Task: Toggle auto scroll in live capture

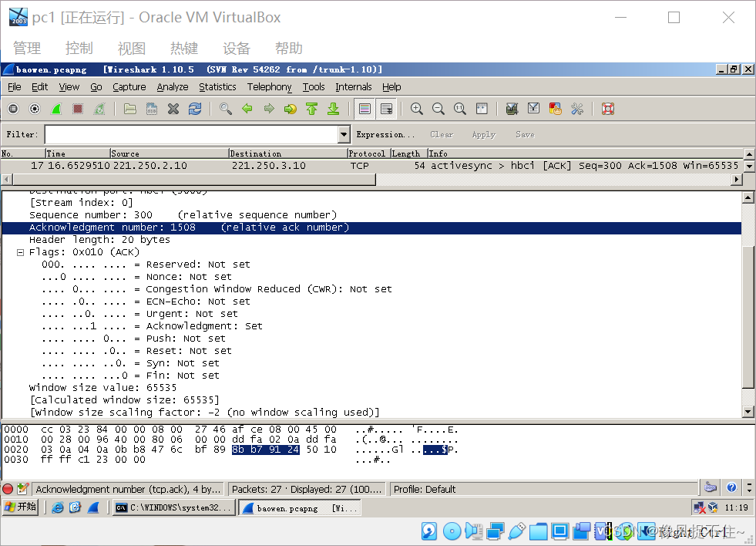Action: click(386, 109)
